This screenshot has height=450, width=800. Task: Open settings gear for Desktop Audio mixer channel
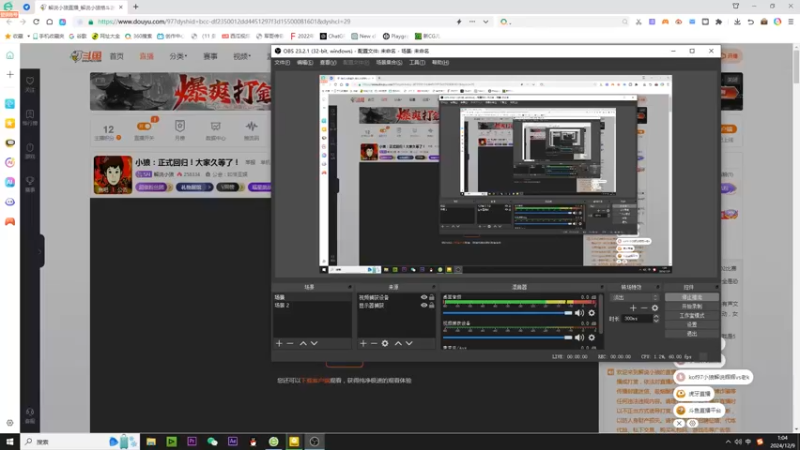pos(592,313)
